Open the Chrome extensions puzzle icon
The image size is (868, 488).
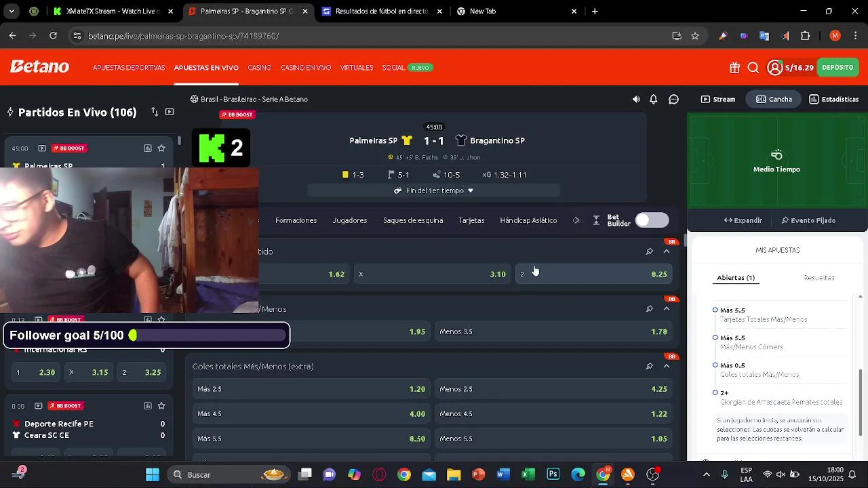coord(806,36)
